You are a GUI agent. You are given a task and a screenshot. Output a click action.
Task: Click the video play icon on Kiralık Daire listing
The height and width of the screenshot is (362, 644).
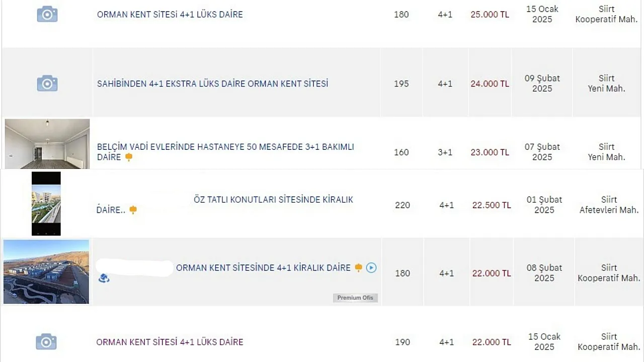click(x=371, y=267)
